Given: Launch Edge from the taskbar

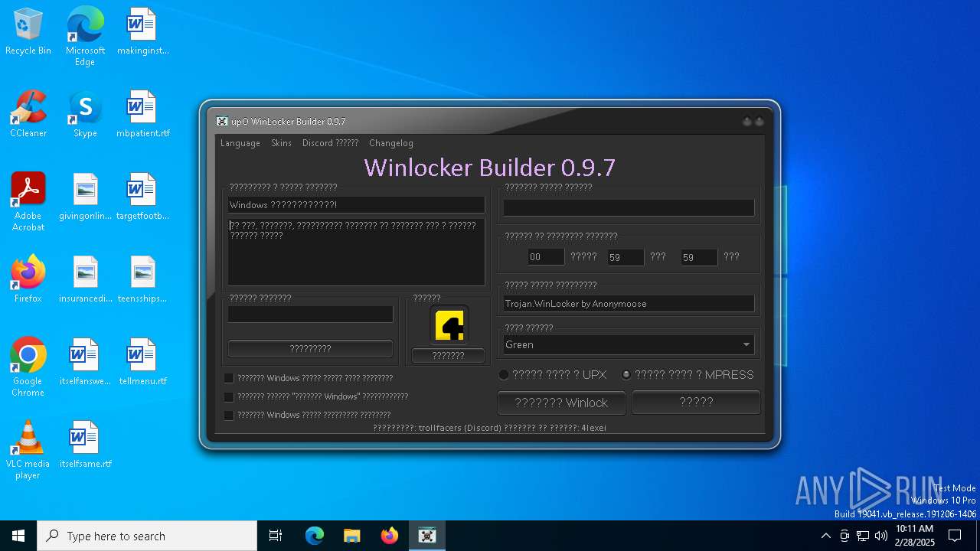Looking at the screenshot, I should click(315, 536).
